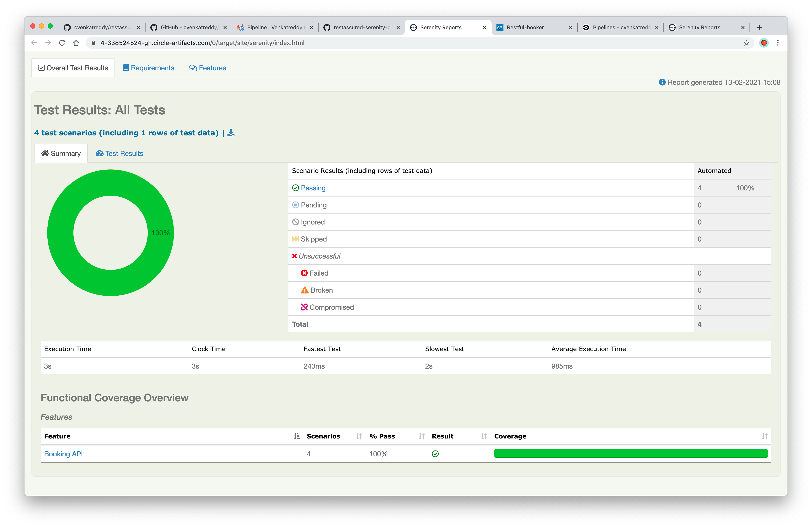
Task: Sort by the Result column sort icon
Action: click(484, 436)
